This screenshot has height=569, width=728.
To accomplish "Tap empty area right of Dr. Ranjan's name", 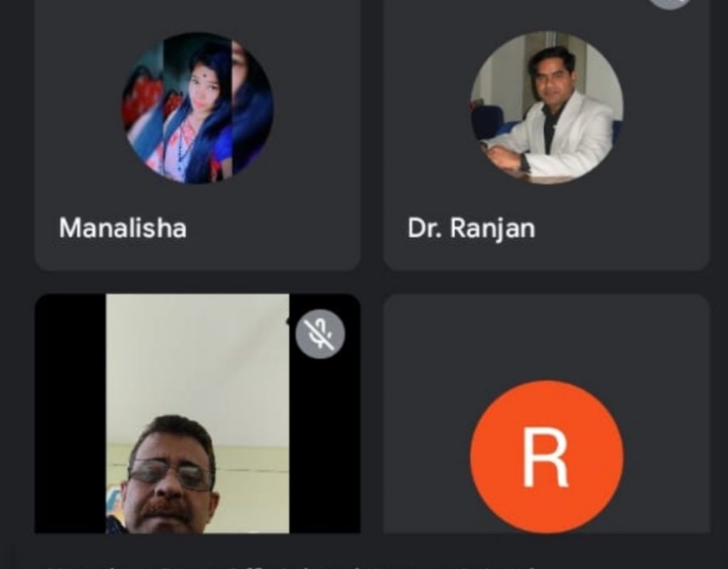I will 622,228.
